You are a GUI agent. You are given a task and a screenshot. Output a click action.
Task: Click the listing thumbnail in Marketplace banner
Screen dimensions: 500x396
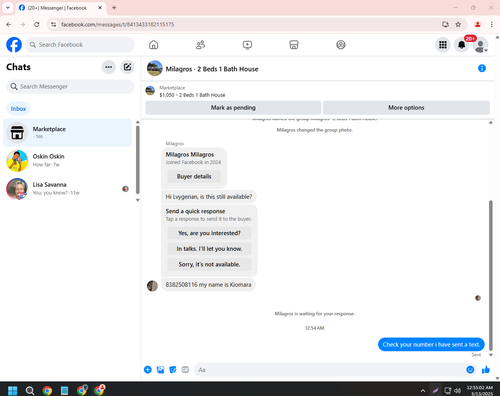150,91
